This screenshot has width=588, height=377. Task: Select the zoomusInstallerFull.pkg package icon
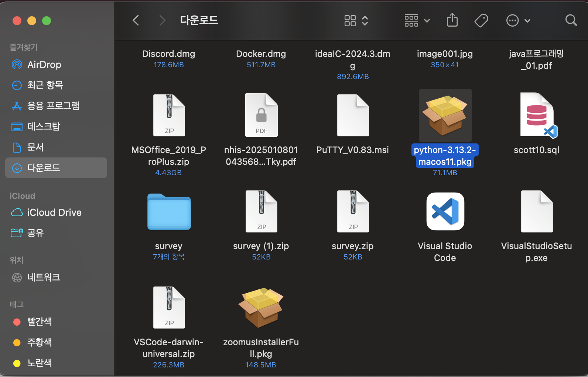(x=261, y=308)
